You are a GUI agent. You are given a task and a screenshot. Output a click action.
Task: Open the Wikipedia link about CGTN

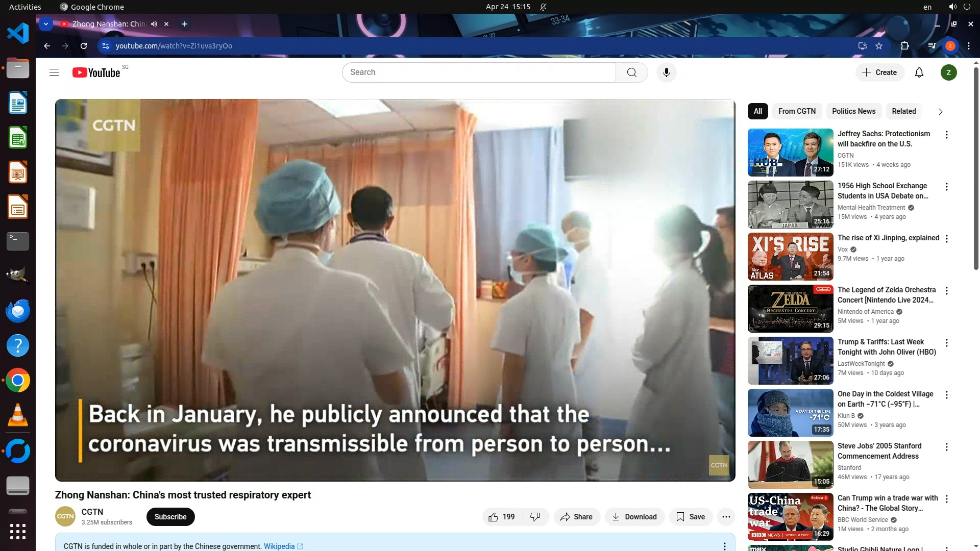click(x=279, y=546)
